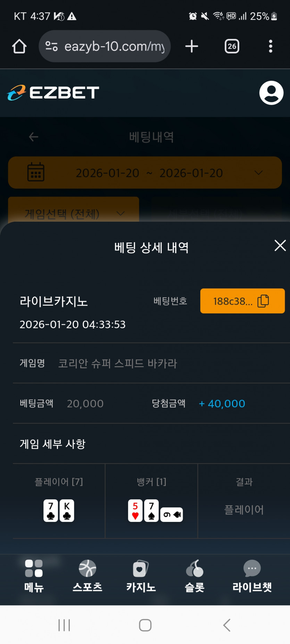Screen dimensions: 290x644
Task: Copy the betting number 188c38
Action: (x=242, y=301)
